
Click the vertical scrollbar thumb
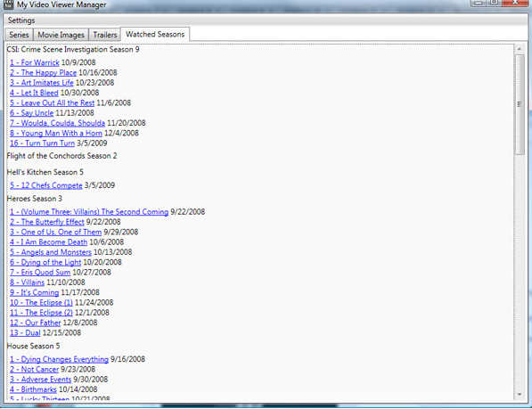520,104
